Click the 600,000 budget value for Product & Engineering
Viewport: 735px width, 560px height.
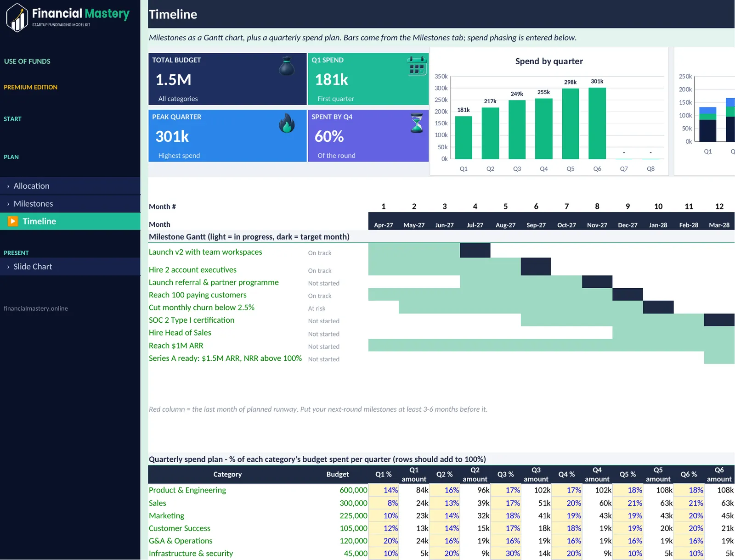tap(353, 490)
